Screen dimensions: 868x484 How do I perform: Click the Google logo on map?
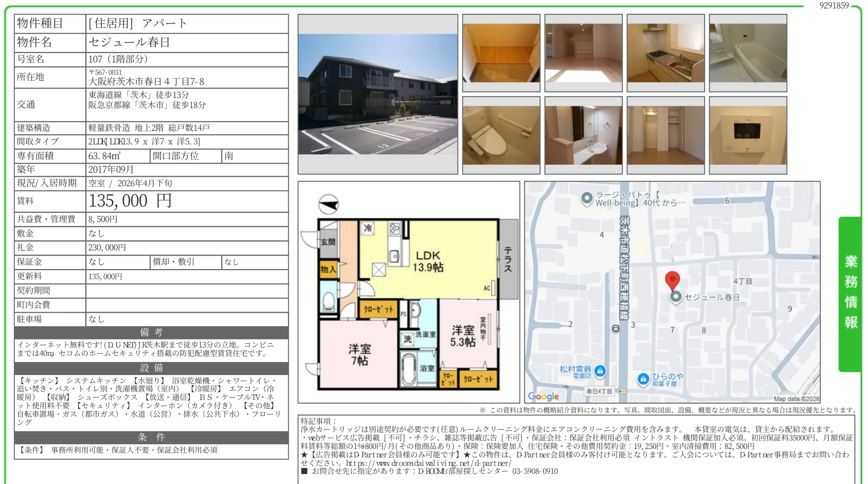543,396
